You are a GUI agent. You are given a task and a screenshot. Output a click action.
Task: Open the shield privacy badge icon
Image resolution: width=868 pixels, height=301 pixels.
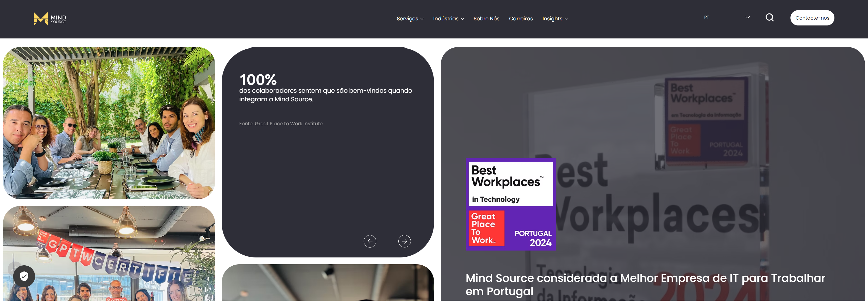[24, 276]
